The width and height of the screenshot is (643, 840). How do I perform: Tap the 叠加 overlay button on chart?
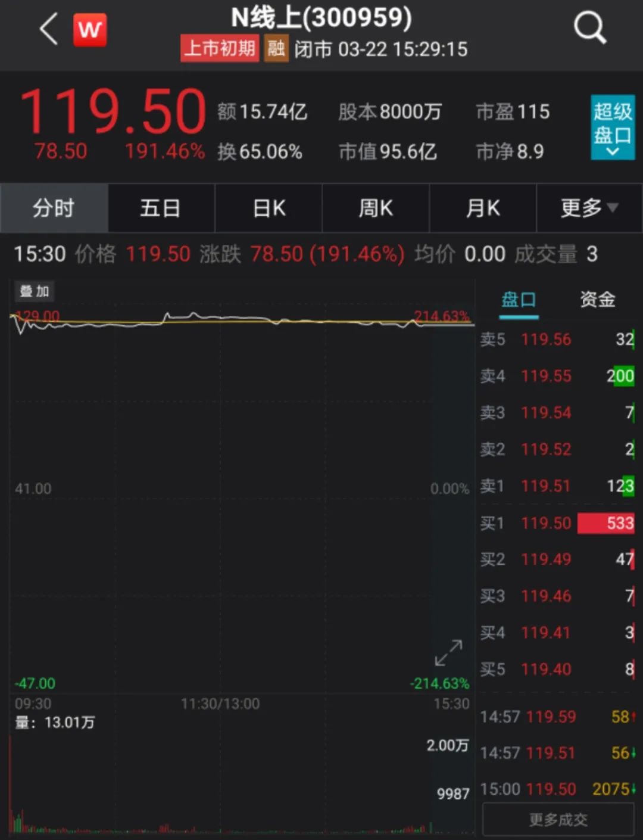pyautogui.click(x=34, y=291)
